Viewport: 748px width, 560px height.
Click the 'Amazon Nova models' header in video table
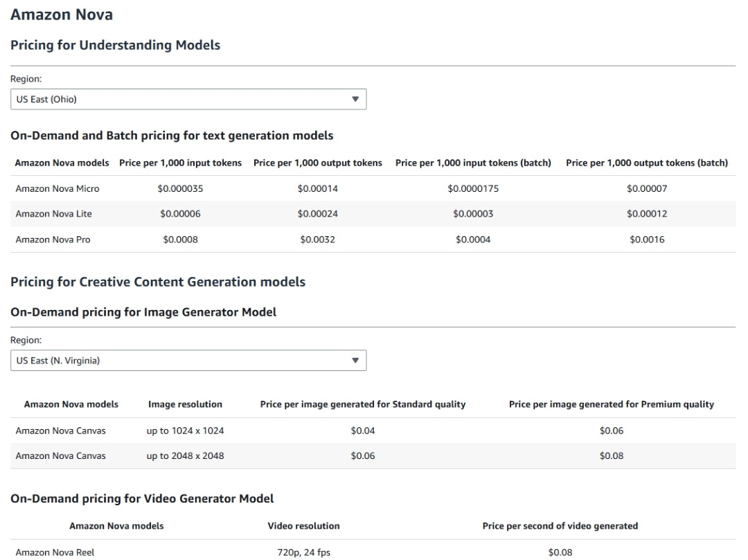[116, 526]
